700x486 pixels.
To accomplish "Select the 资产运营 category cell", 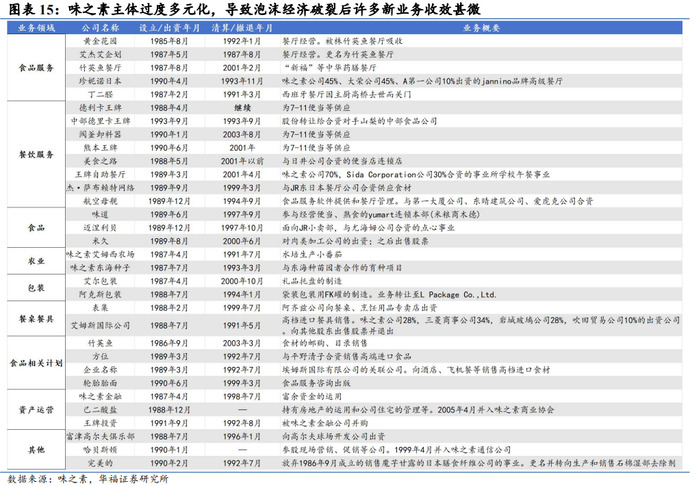I will point(36,410).
